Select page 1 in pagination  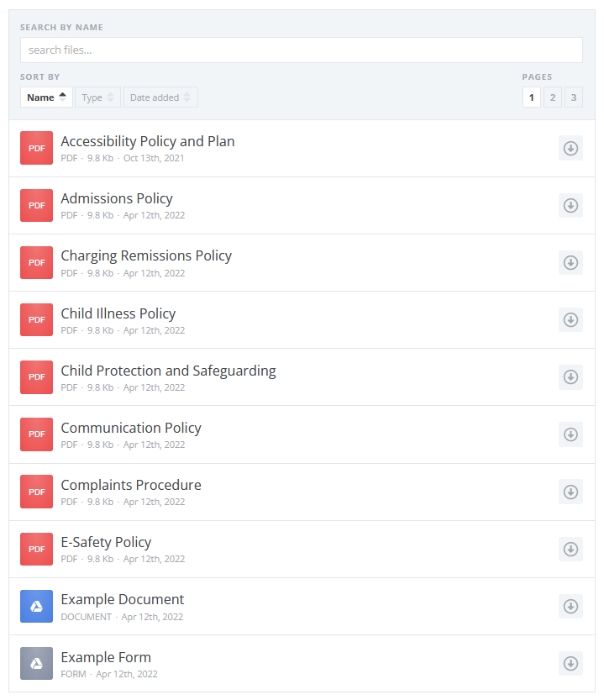[x=531, y=97]
